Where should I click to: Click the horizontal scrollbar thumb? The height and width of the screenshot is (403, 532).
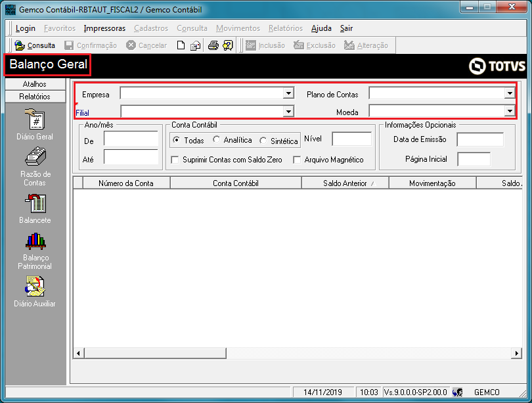(x=155, y=353)
